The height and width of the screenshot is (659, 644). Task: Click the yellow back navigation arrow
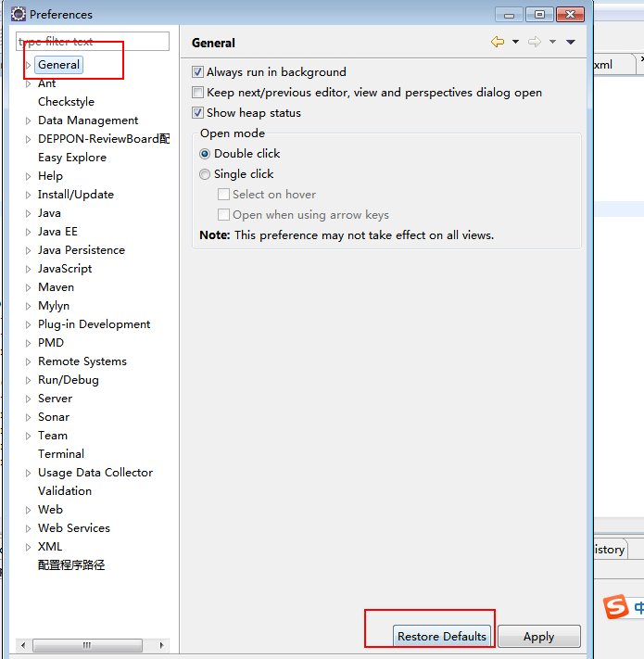pyautogui.click(x=498, y=42)
